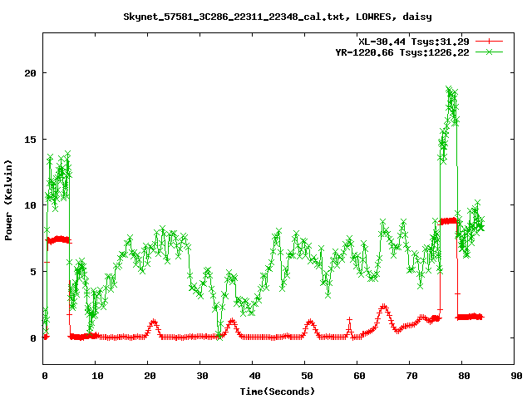This screenshot has height=399, width=532.
Task: Click the x-axis tick label 90
Action: tap(516, 376)
